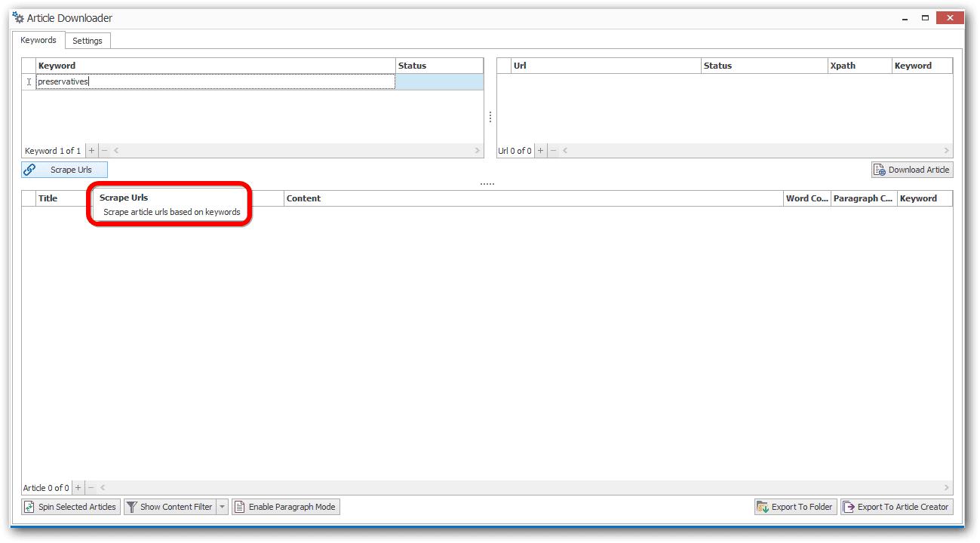Toggle Enable Paragraph Mode

tap(286, 507)
